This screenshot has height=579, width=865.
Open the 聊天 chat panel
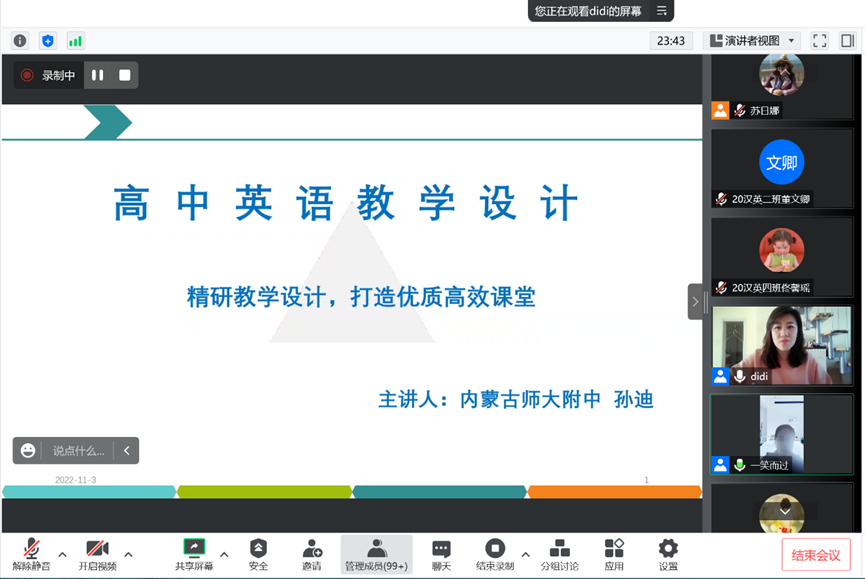coord(441,555)
